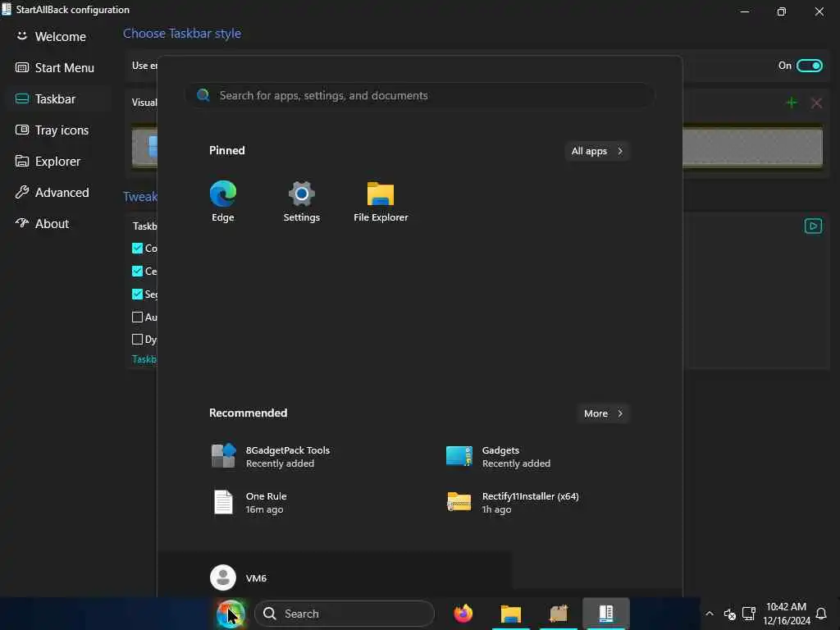The width and height of the screenshot is (840, 630).
Task: Open clock and date 10:42 AM
Action: (787, 614)
